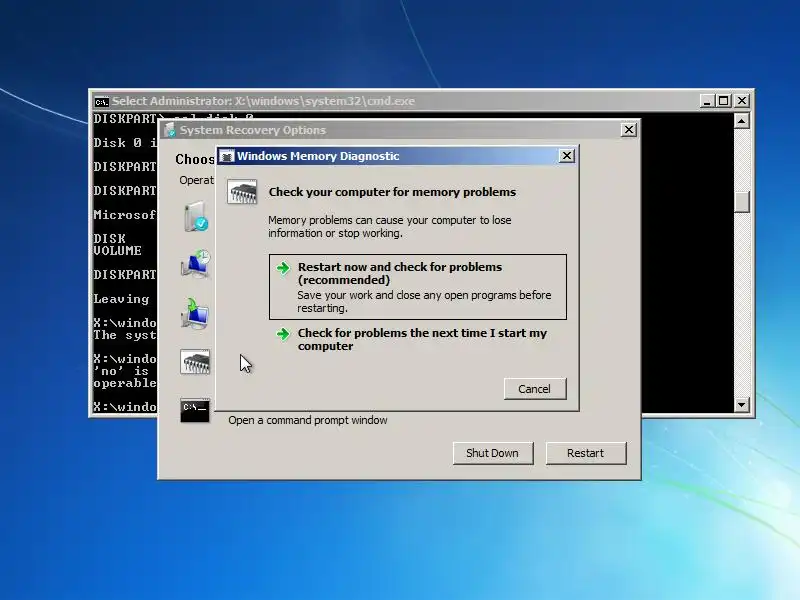Viewport: 800px width, 600px height.
Task: Click the green arrow next to Restart now
Action: pos(283,267)
